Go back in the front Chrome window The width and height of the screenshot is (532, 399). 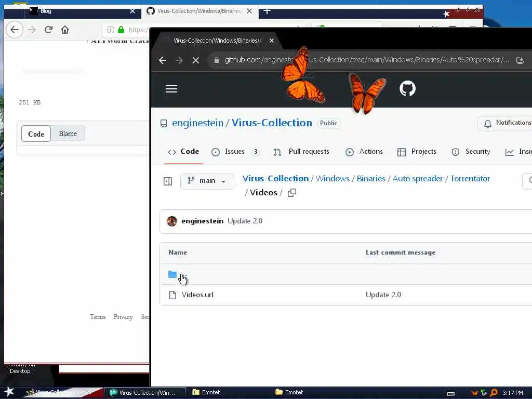[163, 60]
